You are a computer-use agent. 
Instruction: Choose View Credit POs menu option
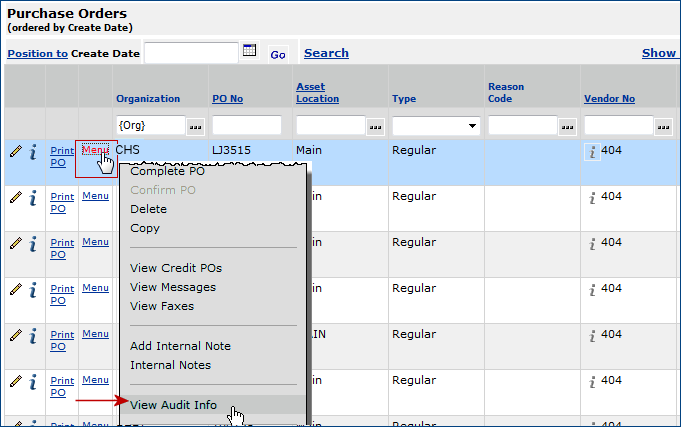click(176, 268)
